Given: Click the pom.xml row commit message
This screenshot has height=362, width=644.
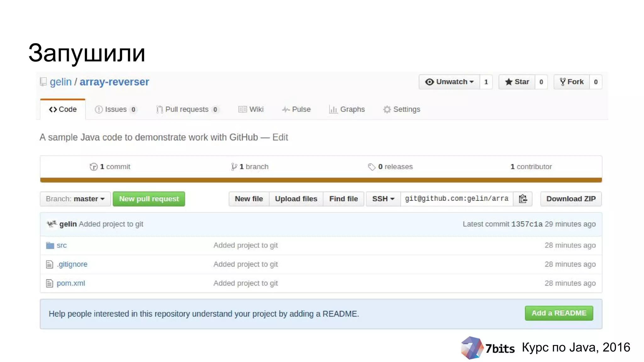Looking at the screenshot, I should [x=246, y=283].
